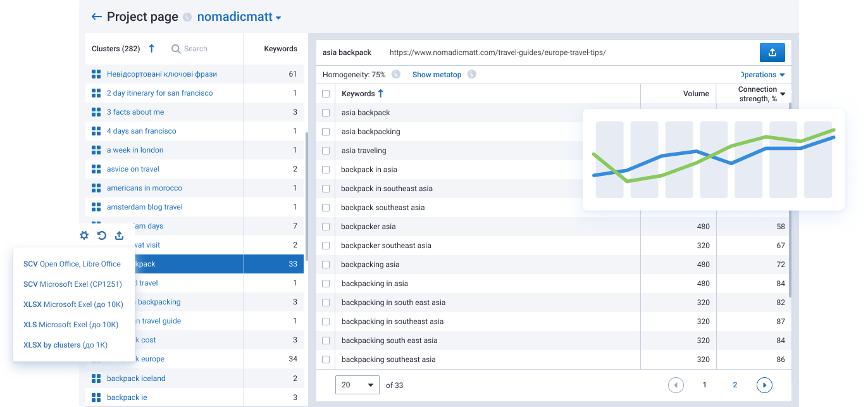This screenshot has width=868, height=407.
Task: Sort clusters using the up arrow
Action: pos(151,49)
